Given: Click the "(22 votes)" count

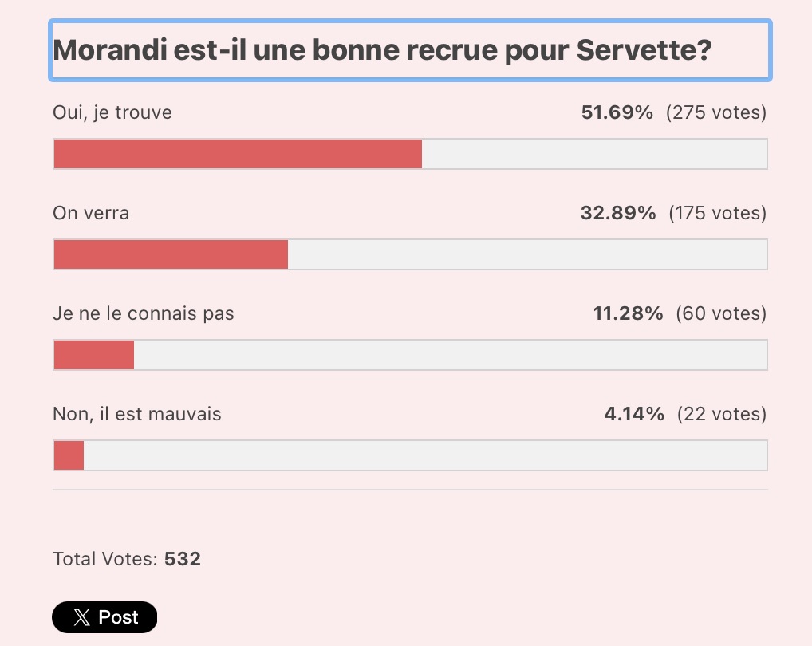Looking at the screenshot, I should click(x=722, y=414).
